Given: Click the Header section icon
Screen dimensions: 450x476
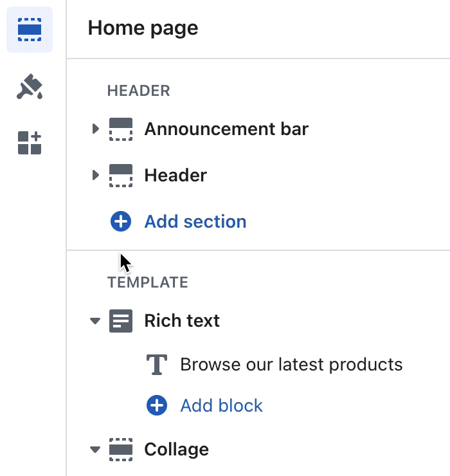Looking at the screenshot, I should [x=121, y=176].
